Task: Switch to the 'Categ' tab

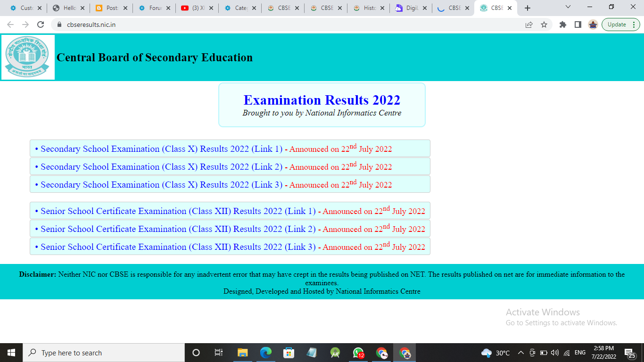Action: (x=240, y=8)
